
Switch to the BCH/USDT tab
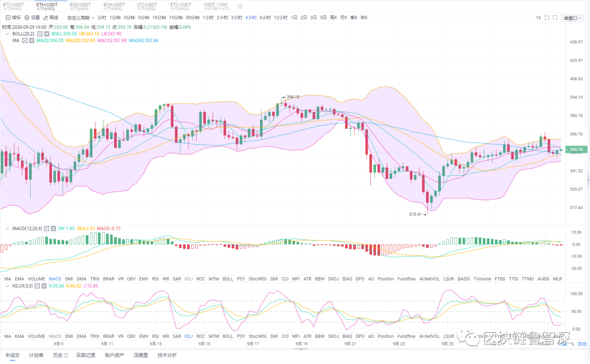[x=114, y=7]
